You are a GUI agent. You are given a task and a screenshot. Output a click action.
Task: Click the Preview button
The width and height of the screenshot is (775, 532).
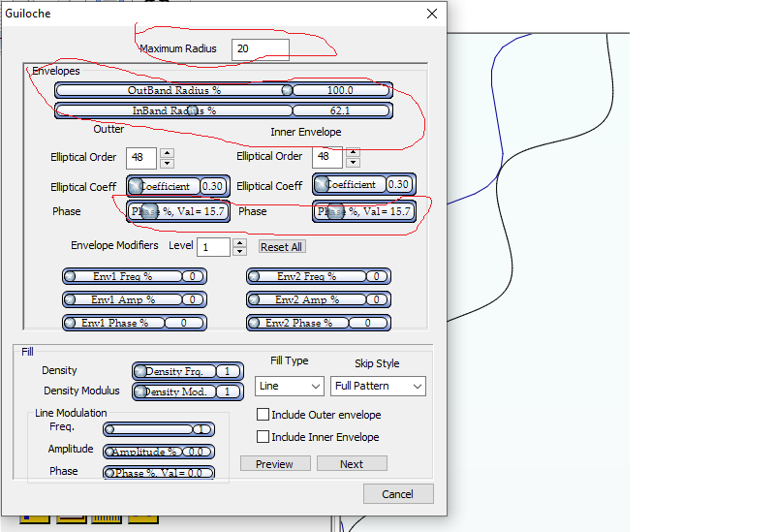pyautogui.click(x=274, y=464)
